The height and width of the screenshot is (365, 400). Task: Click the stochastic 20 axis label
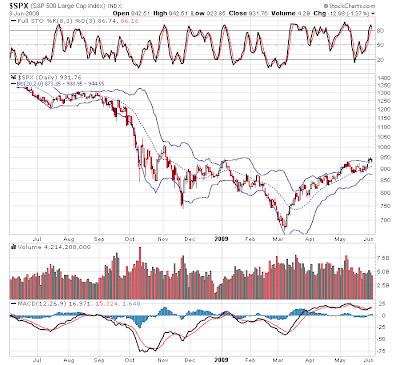click(x=380, y=60)
